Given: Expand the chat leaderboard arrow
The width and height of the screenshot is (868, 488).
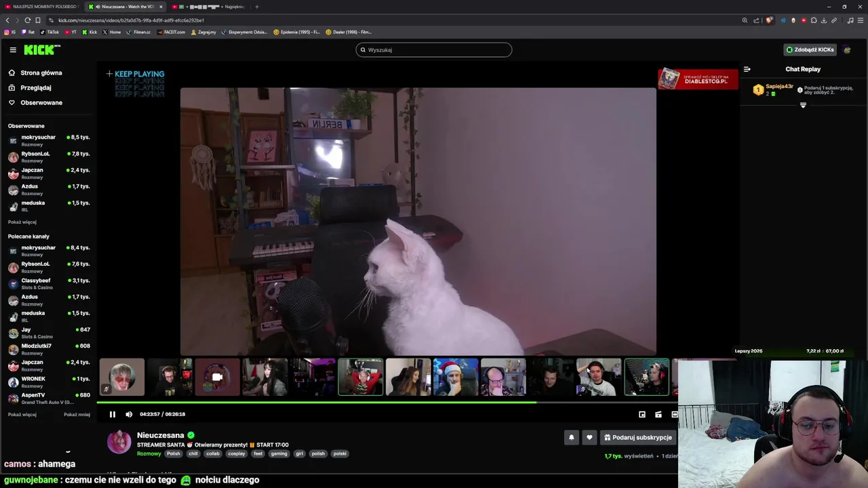Looking at the screenshot, I should pyautogui.click(x=803, y=105).
